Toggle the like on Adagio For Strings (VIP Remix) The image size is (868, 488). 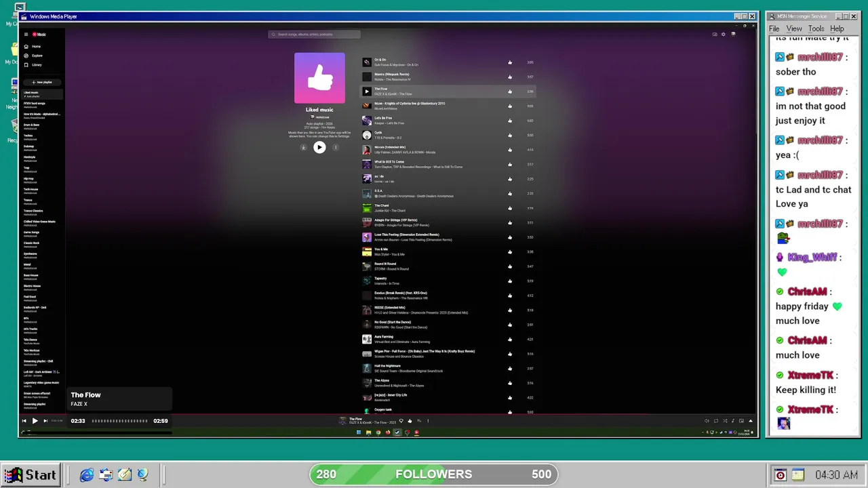click(510, 222)
